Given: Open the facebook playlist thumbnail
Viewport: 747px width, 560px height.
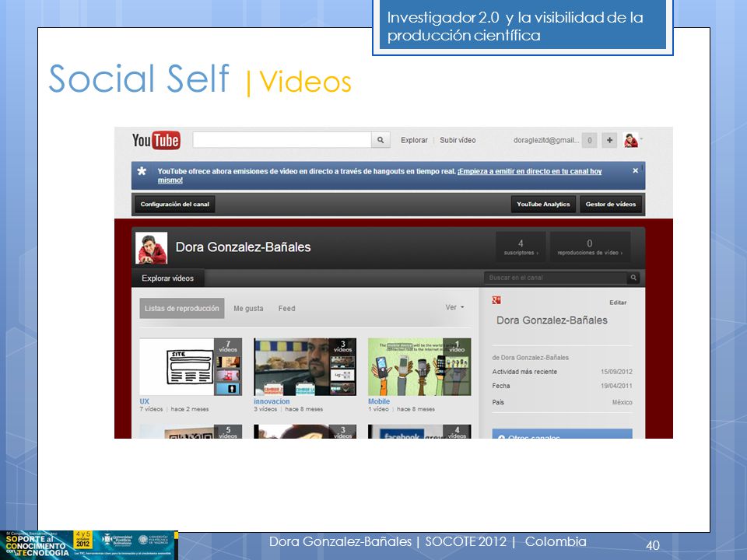Looking at the screenshot, I should coord(419,432).
